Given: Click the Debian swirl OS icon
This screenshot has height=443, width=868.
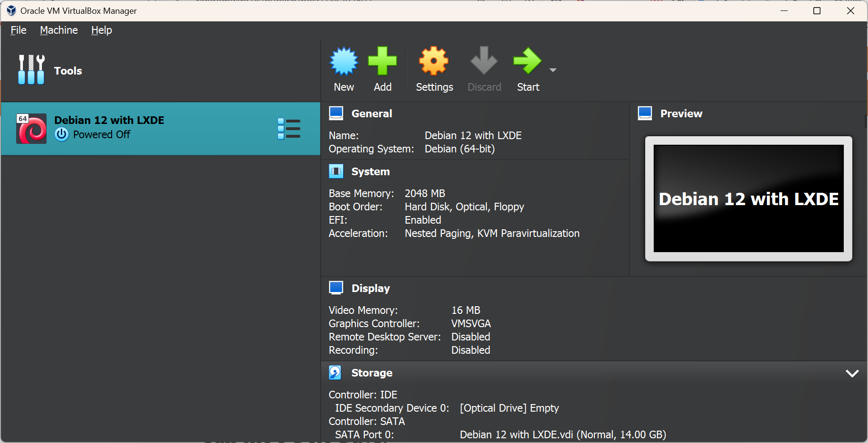Looking at the screenshot, I should click(31, 129).
